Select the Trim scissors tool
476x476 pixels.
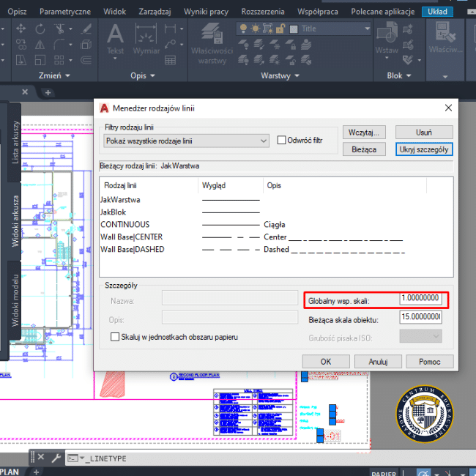59,29
